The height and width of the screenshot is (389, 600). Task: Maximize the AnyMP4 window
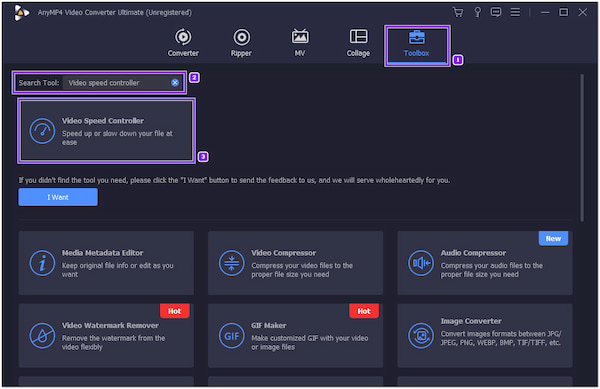564,12
